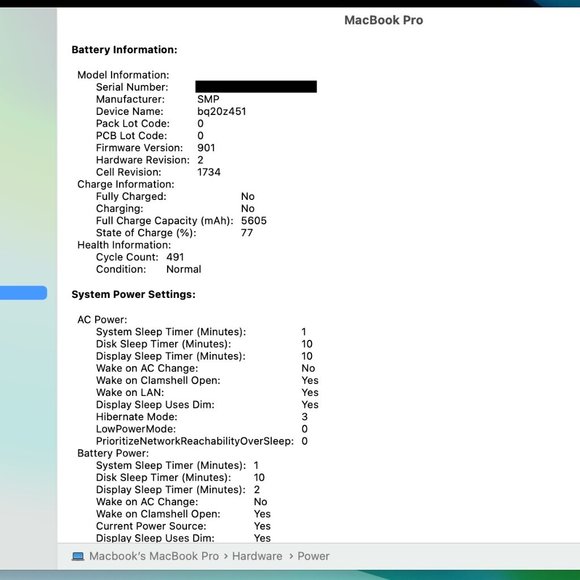Click the highlighted blue sidebar selection

[x=23, y=293]
